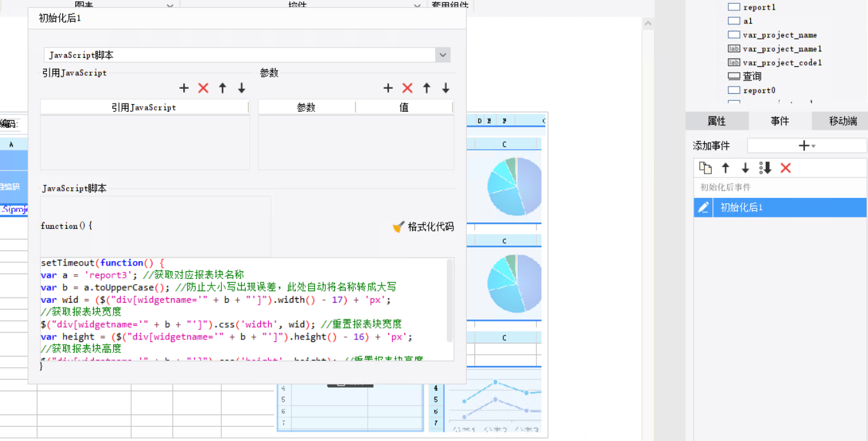Click the 初始化后事件 group label

point(725,188)
